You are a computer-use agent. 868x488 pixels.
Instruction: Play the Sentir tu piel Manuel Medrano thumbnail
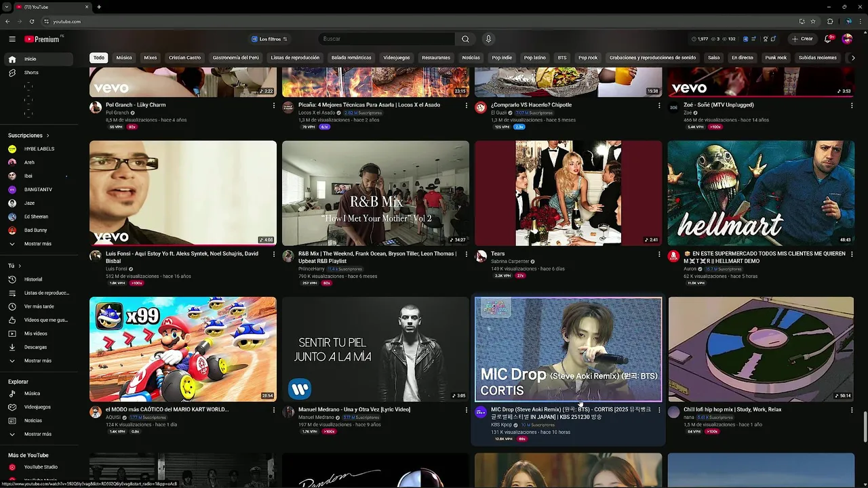point(376,349)
